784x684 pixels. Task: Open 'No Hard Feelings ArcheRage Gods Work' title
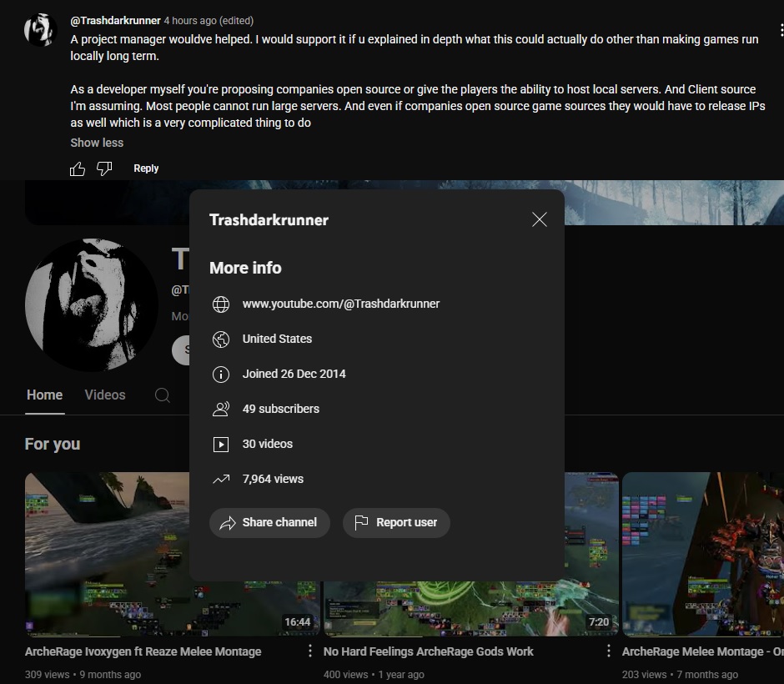(429, 651)
